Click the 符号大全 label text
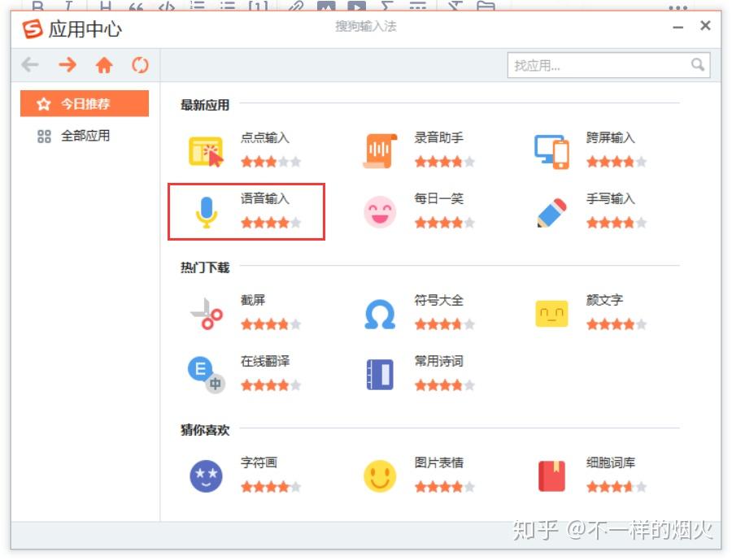Image resolution: width=732 pixels, height=560 pixels. pyautogui.click(x=439, y=300)
